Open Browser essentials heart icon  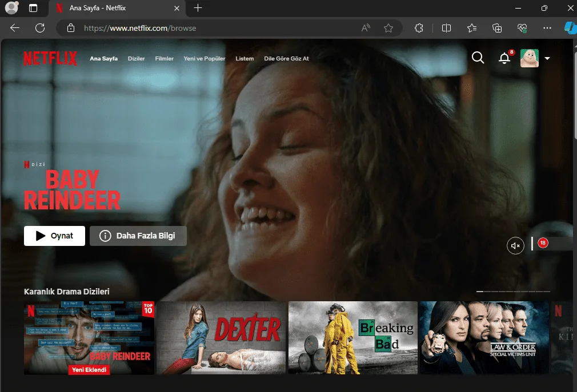pos(522,28)
